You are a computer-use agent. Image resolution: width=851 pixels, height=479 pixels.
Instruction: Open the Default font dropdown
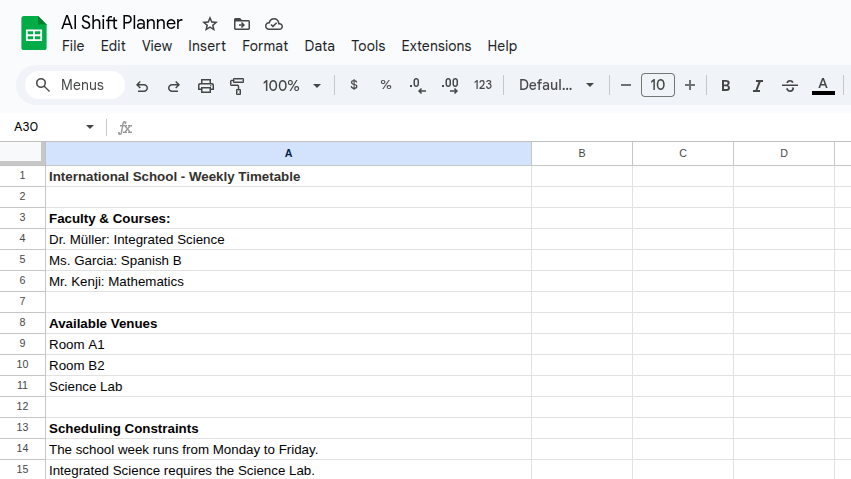tap(556, 85)
